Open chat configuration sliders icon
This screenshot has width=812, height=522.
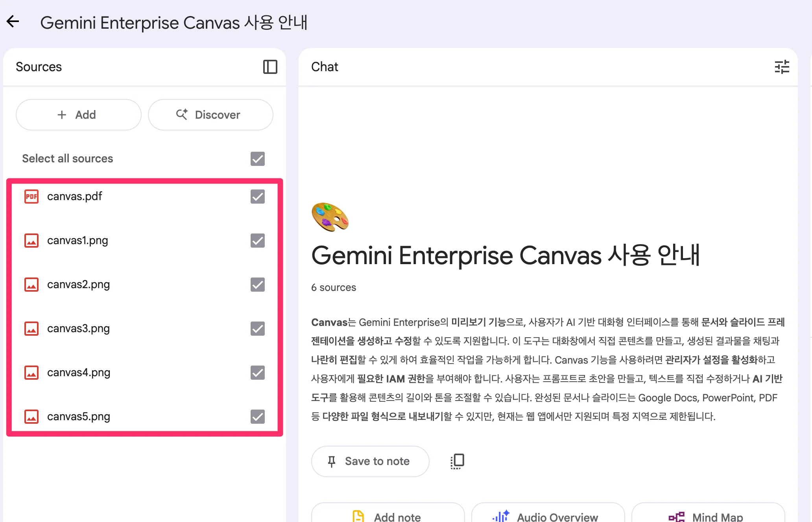click(x=782, y=67)
